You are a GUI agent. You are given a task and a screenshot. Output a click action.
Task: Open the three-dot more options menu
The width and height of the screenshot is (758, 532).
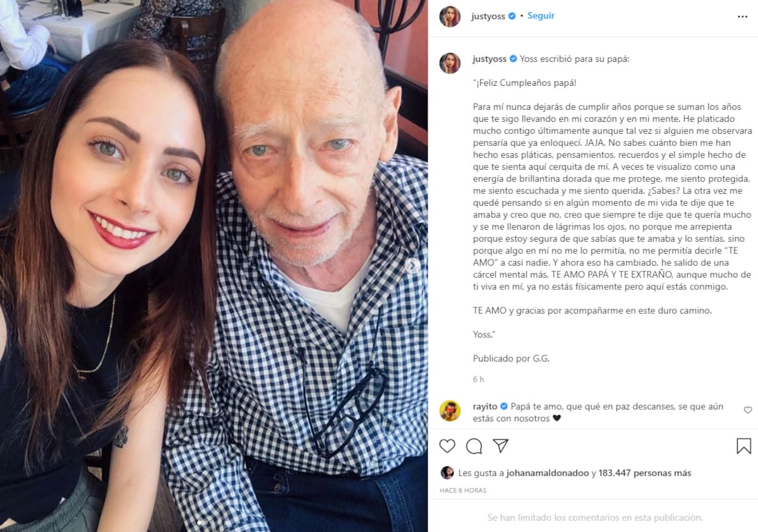742,16
